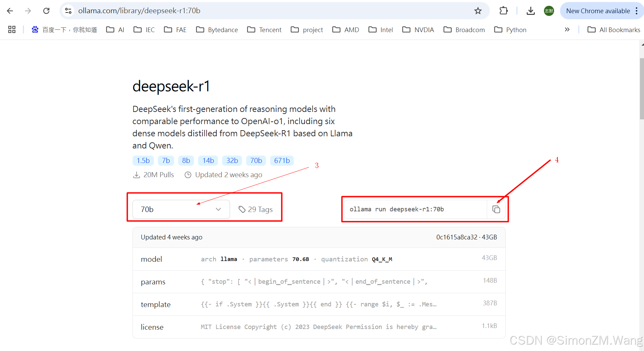The height and width of the screenshot is (351, 644).
Task: Select the 671b model tag
Action: point(282,161)
